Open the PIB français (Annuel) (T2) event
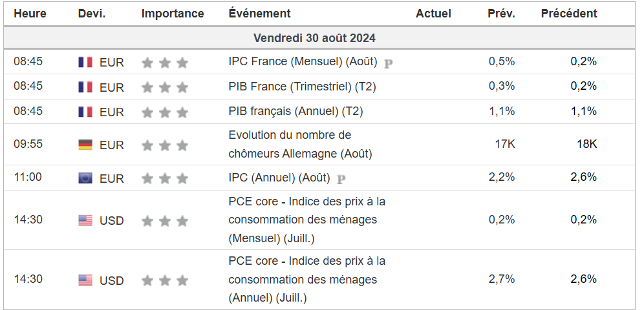This screenshot has height=310, width=644. (x=295, y=111)
